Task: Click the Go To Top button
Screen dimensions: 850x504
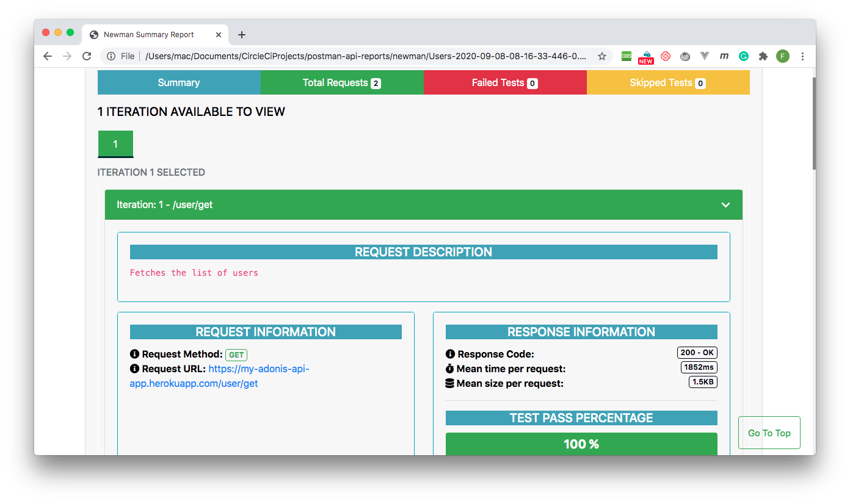Action: tap(769, 433)
